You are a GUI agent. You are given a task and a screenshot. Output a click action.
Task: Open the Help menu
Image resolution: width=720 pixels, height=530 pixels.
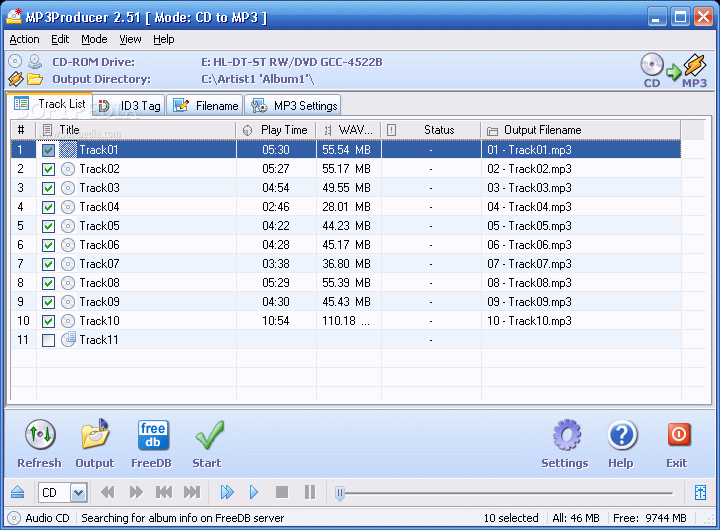coord(163,39)
